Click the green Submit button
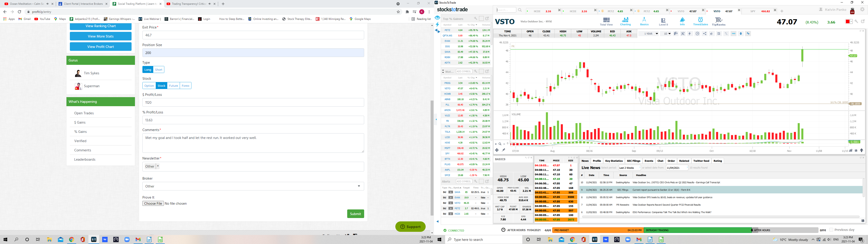 (356, 214)
